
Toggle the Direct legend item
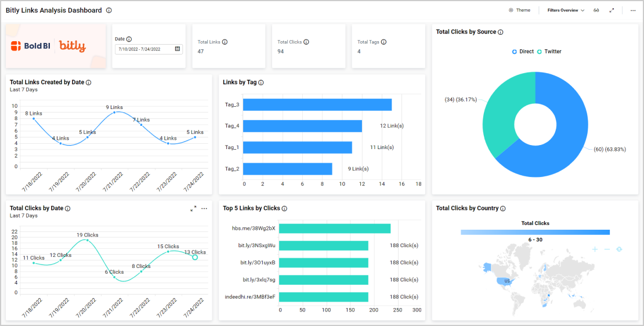pyautogui.click(x=523, y=52)
